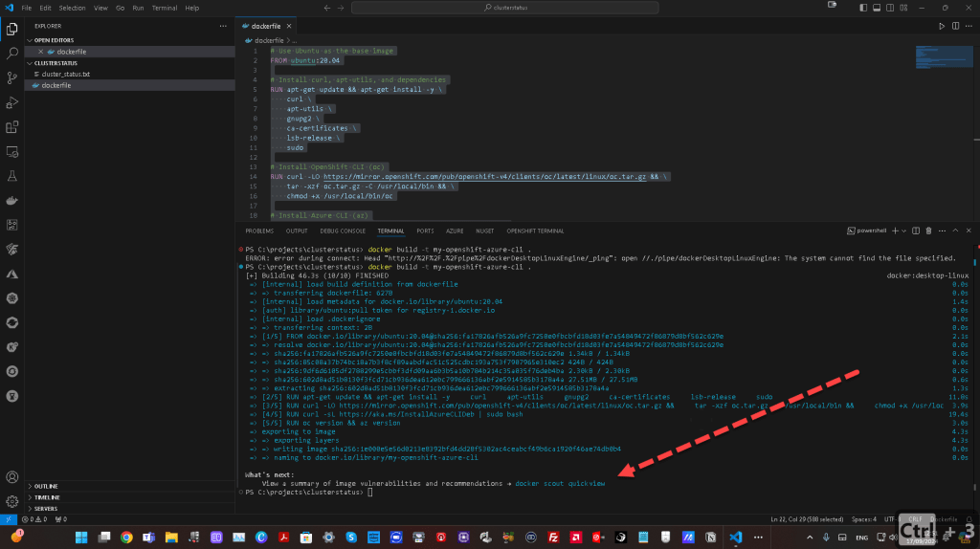This screenshot has height=549, width=980.
Task: Open the Accounts menu icon
Action: 11,477
